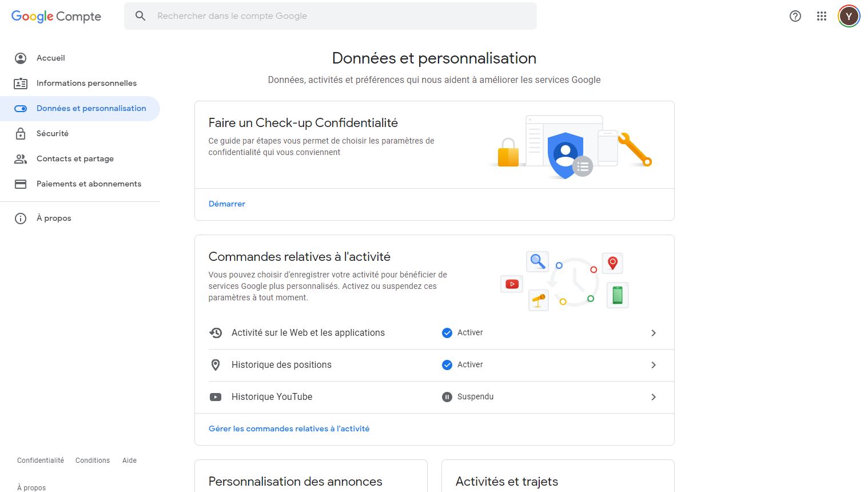Open Contacts et partage menu item

pos(75,158)
